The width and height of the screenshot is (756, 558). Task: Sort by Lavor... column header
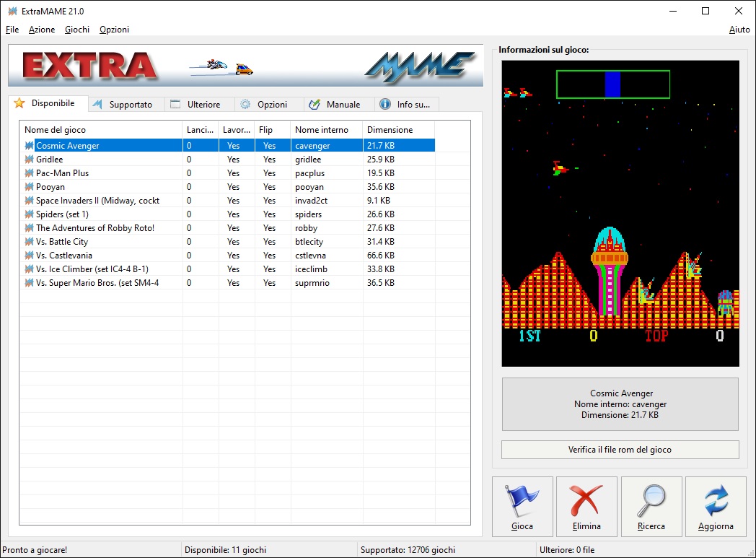pyautogui.click(x=237, y=130)
